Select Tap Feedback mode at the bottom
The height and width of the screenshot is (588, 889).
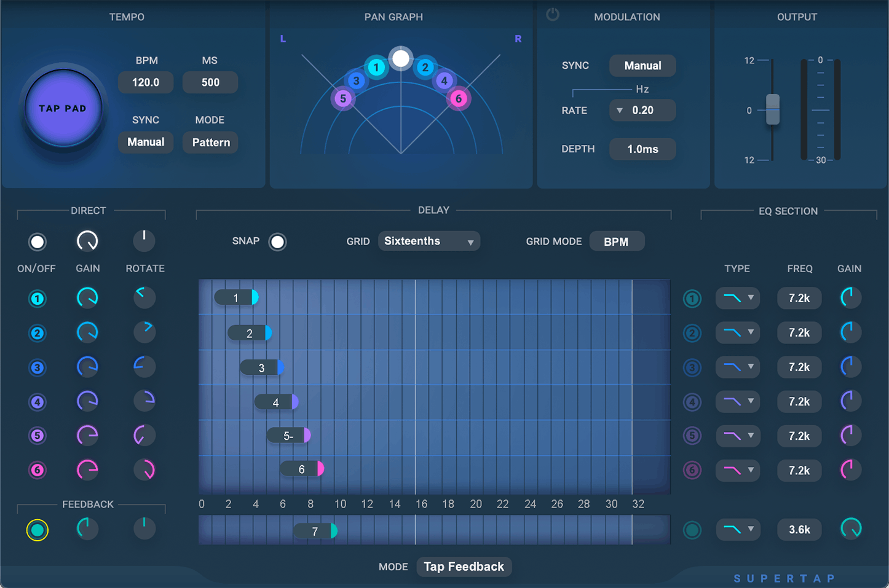coord(464,566)
